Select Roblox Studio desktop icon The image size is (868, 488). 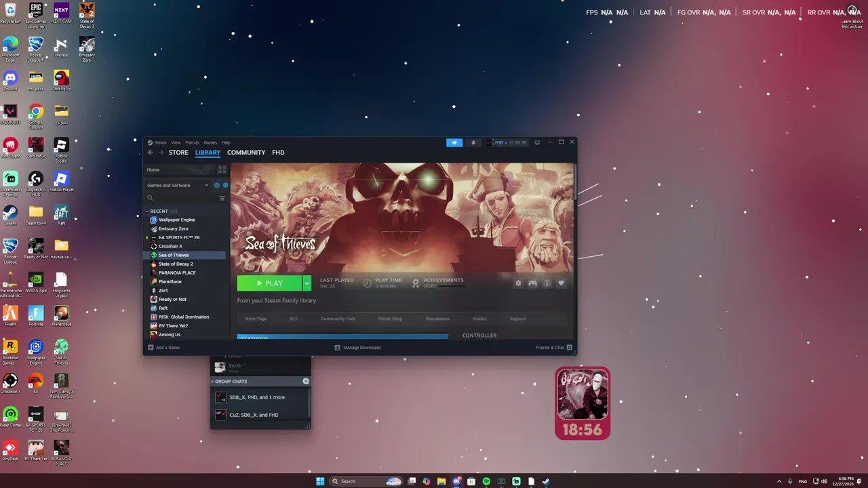click(x=61, y=150)
